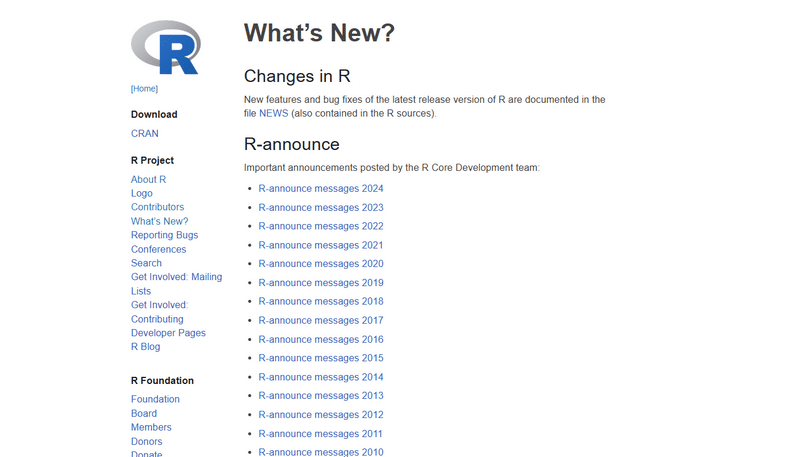This screenshot has height=457, width=800.
Task: Click What's New? in sidebar
Action: [159, 221]
